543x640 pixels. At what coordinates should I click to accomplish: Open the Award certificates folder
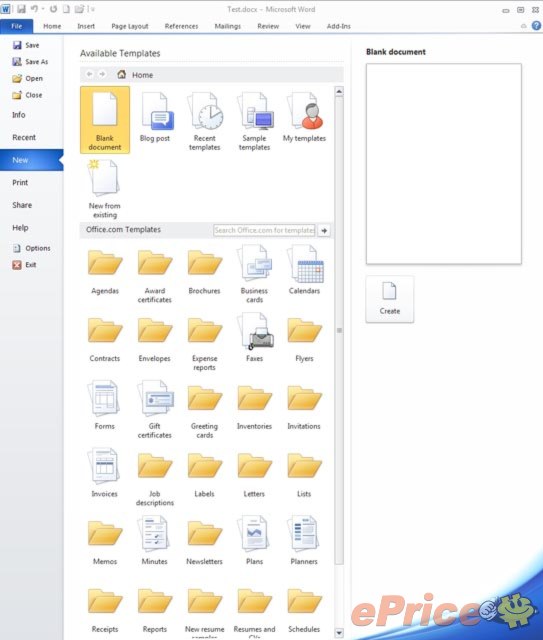click(155, 276)
